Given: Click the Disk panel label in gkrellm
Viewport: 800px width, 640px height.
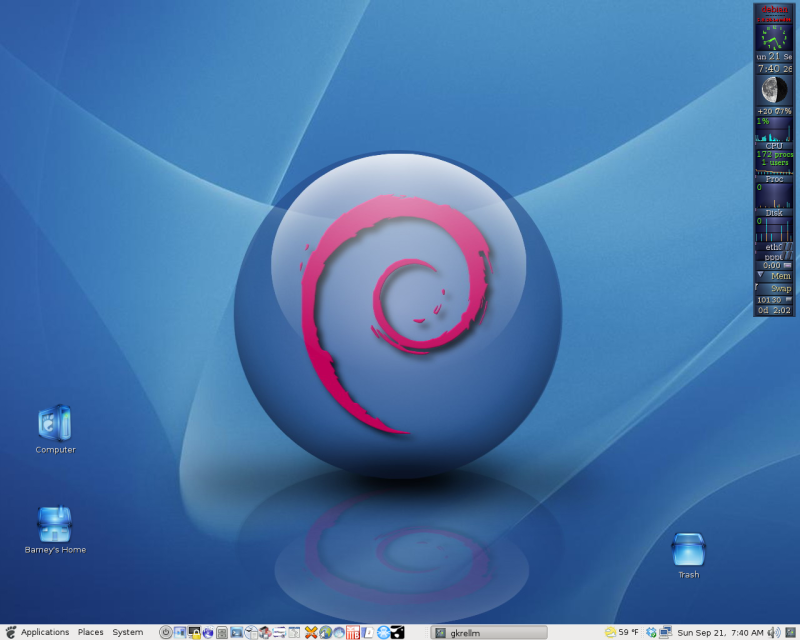Looking at the screenshot, I should (774, 213).
